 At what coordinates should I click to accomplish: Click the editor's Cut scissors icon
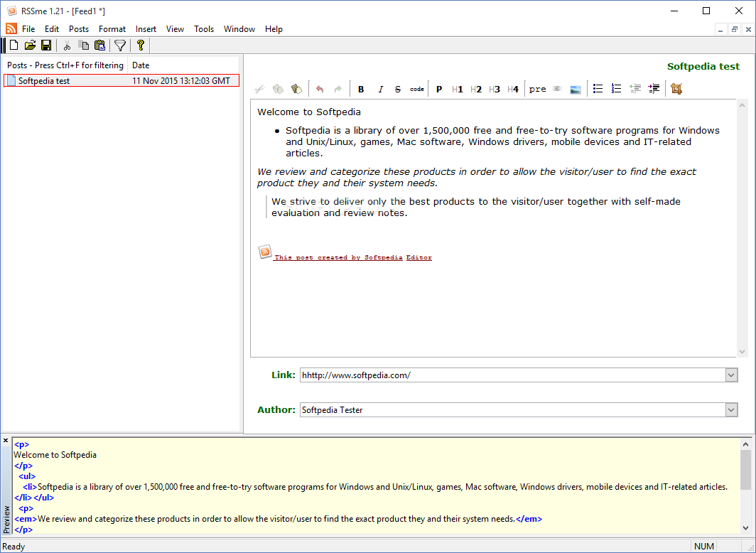click(x=260, y=89)
